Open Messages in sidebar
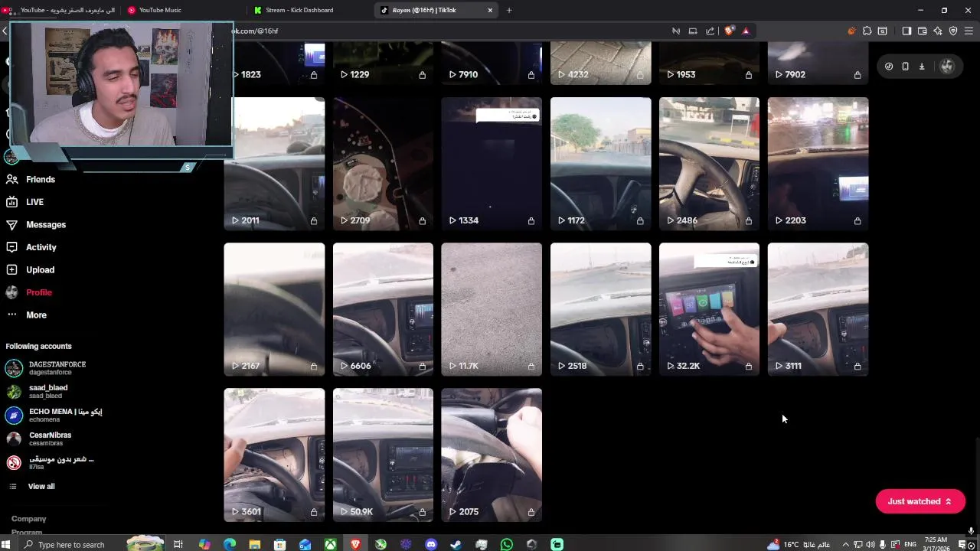The width and height of the screenshot is (980, 551). pos(36,224)
